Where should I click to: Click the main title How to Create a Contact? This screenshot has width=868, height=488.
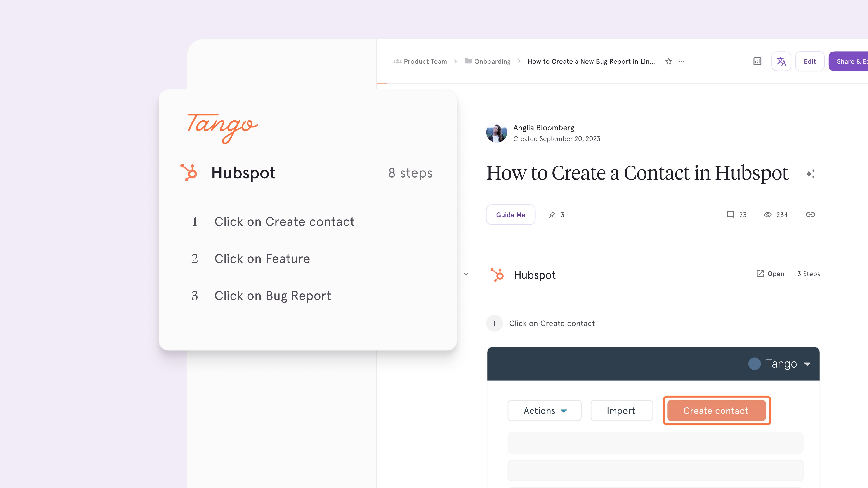click(x=637, y=173)
